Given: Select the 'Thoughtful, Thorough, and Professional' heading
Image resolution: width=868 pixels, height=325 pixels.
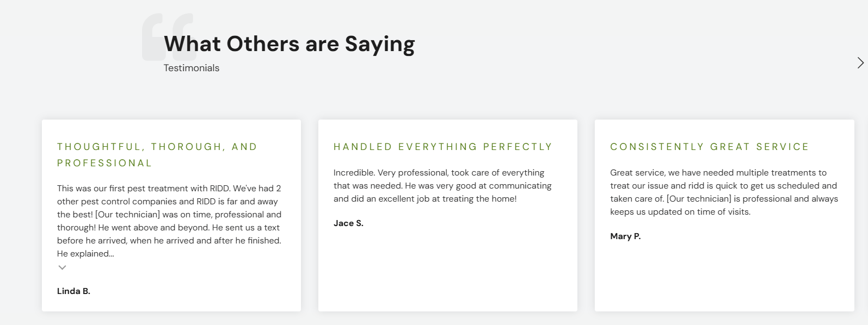Looking at the screenshot, I should pyautogui.click(x=157, y=154).
